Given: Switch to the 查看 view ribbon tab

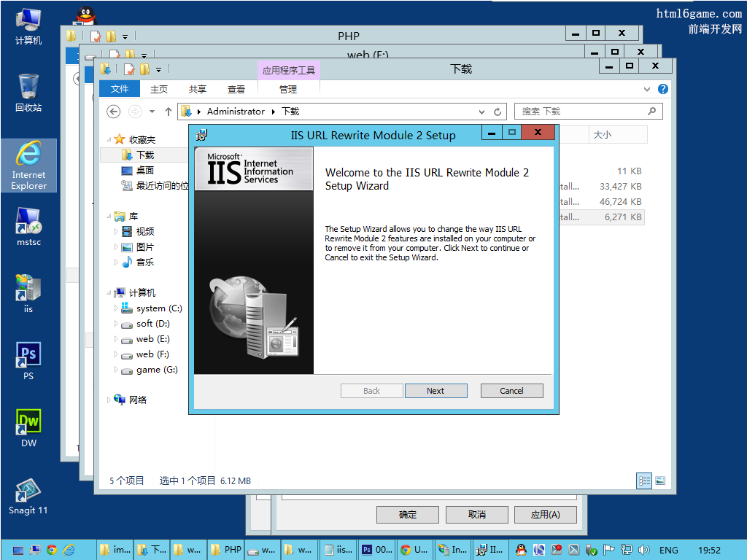Looking at the screenshot, I should click(x=236, y=89).
